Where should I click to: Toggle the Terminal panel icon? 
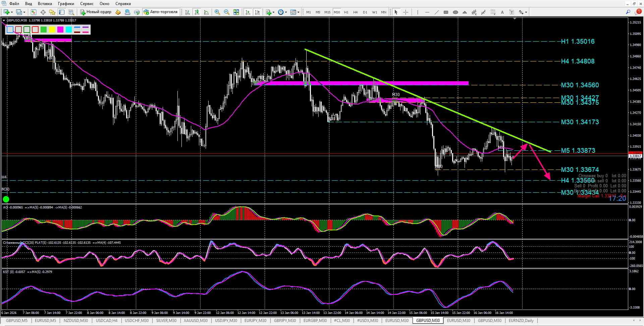[x=62, y=12]
